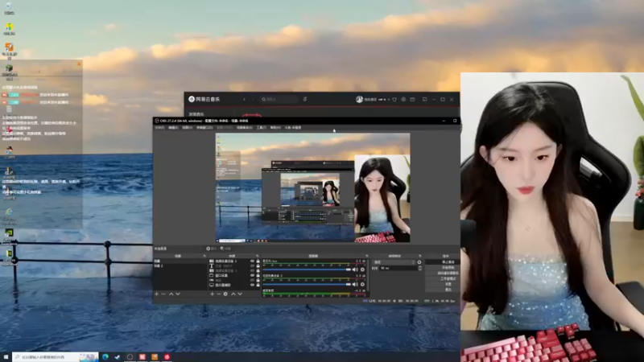Click Start Virtual Camera button in OBS

coord(443,273)
